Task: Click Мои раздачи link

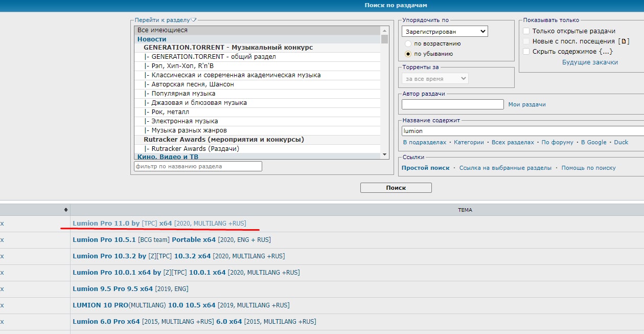Action: coord(527,104)
